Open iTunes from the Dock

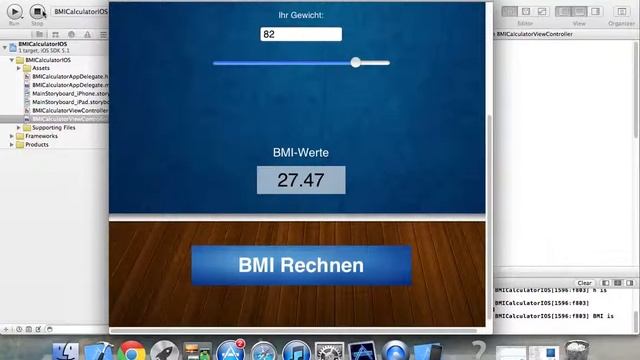pyautogui.click(x=296, y=351)
